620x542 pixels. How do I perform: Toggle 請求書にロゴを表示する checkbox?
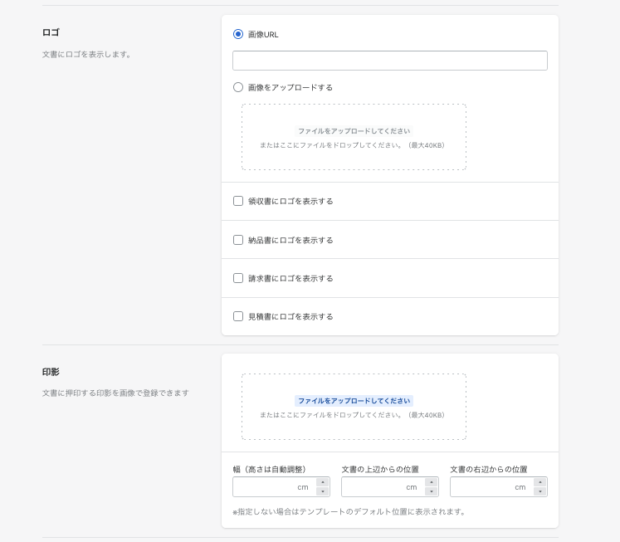[x=238, y=278]
